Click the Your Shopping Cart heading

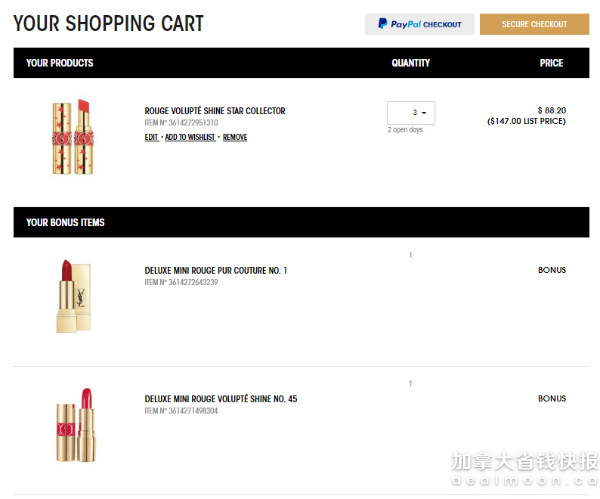[108, 24]
